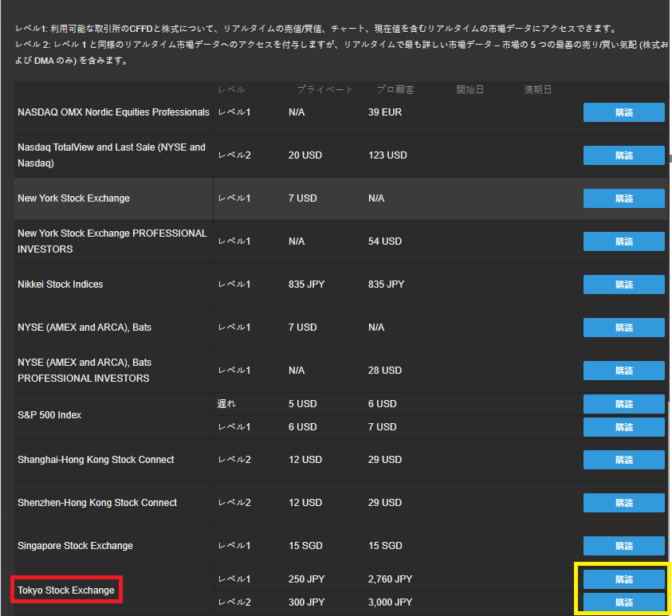
Task: Click 購読 for NYSE PROFESSIONAL INVESTORS 54 USD
Action: click(x=623, y=241)
